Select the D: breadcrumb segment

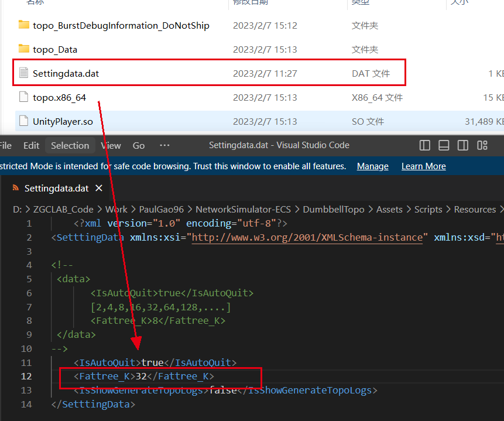pos(18,210)
